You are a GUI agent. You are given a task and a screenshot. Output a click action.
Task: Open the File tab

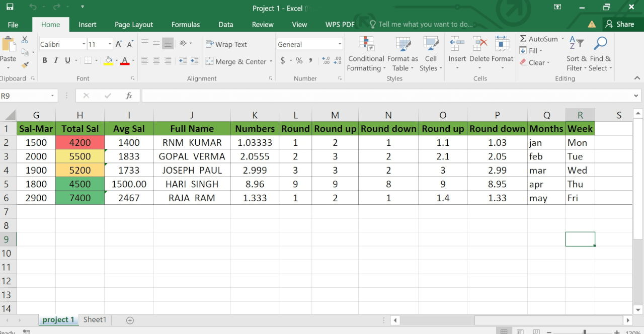point(13,24)
